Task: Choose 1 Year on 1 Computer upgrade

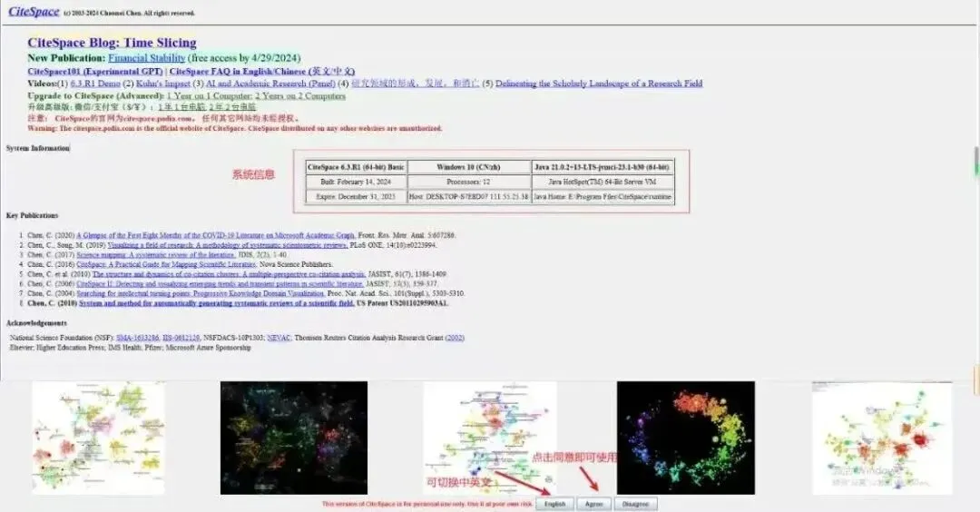Action: 210,95
